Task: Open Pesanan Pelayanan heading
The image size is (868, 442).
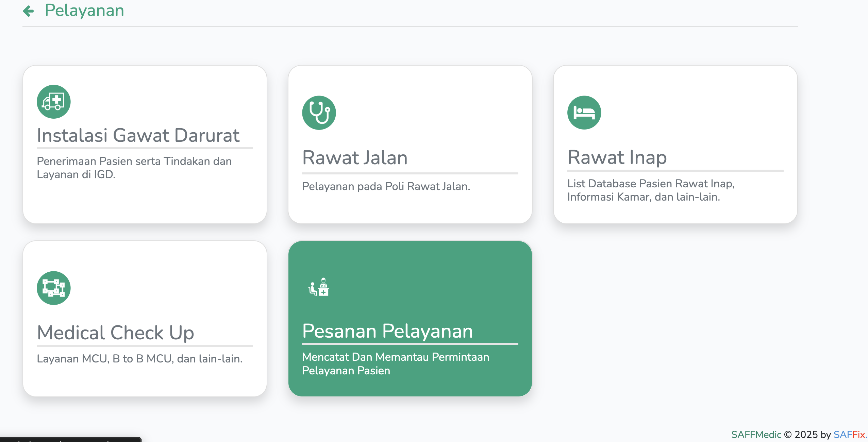Action: click(x=387, y=331)
